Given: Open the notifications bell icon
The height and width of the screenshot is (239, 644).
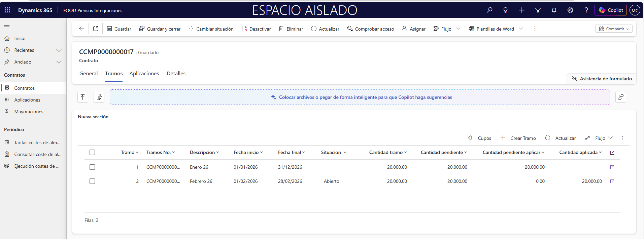Looking at the screenshot, I should (554, 10).
